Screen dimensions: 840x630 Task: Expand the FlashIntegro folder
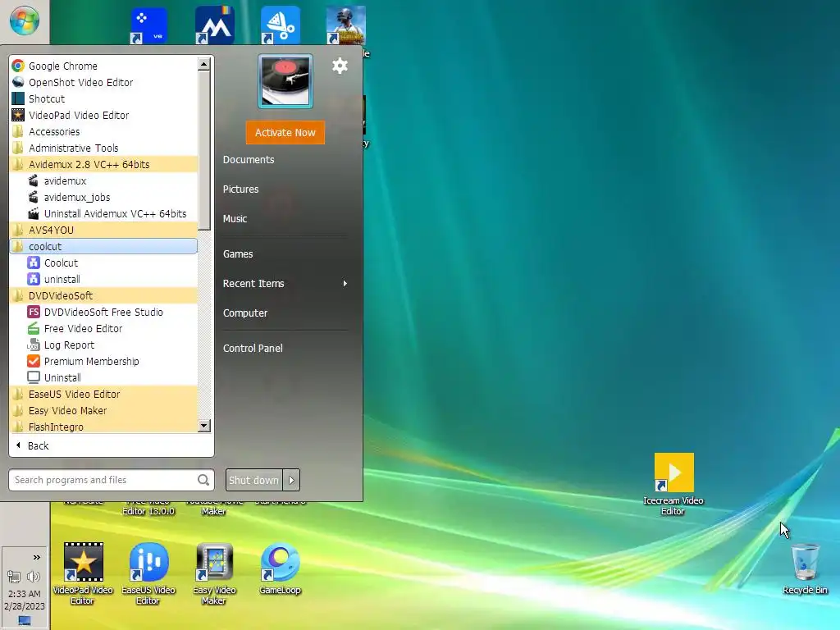pyautogui.click(x=104, y=427)
